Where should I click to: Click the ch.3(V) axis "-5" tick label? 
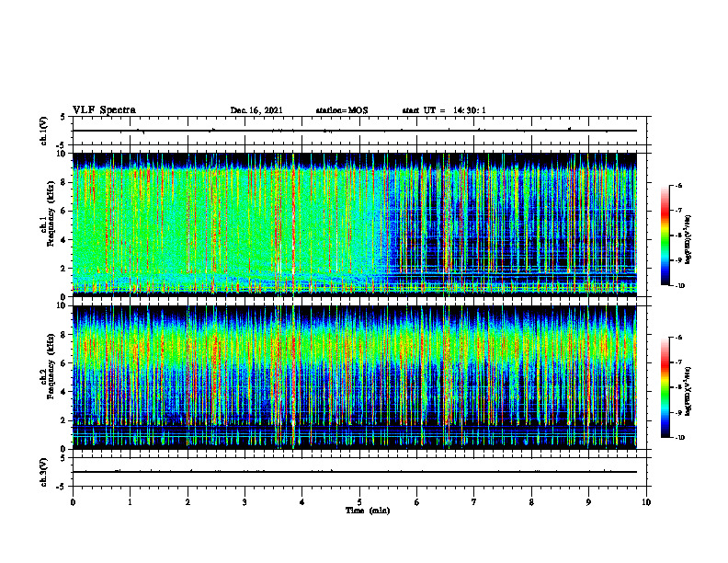tap(61, 487)
